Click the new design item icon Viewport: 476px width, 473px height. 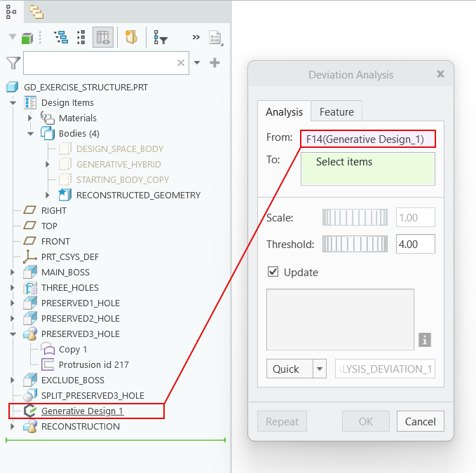131,37
